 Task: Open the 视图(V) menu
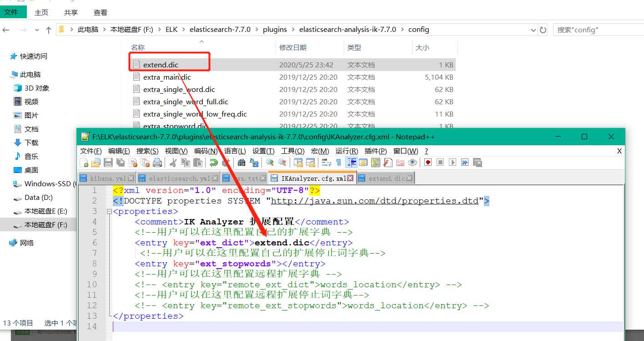[176, 151]
